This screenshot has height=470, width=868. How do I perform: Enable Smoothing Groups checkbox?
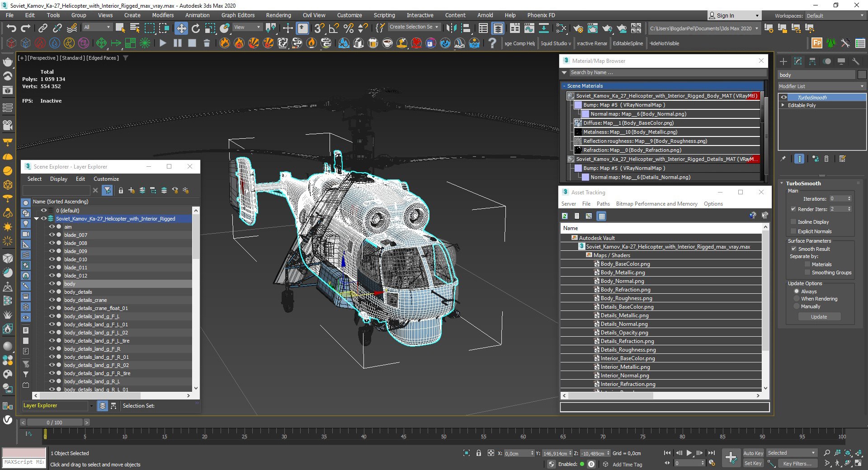(x=807, y=273)
